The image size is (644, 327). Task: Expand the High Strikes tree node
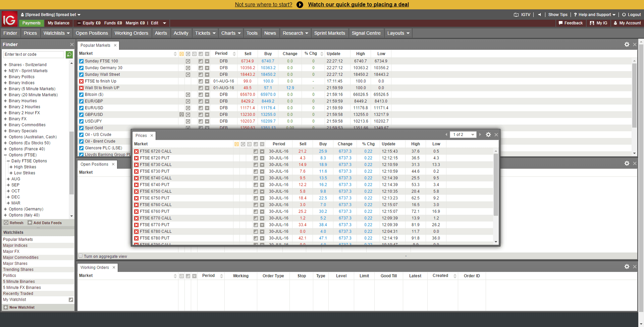[x=11, y=167]
